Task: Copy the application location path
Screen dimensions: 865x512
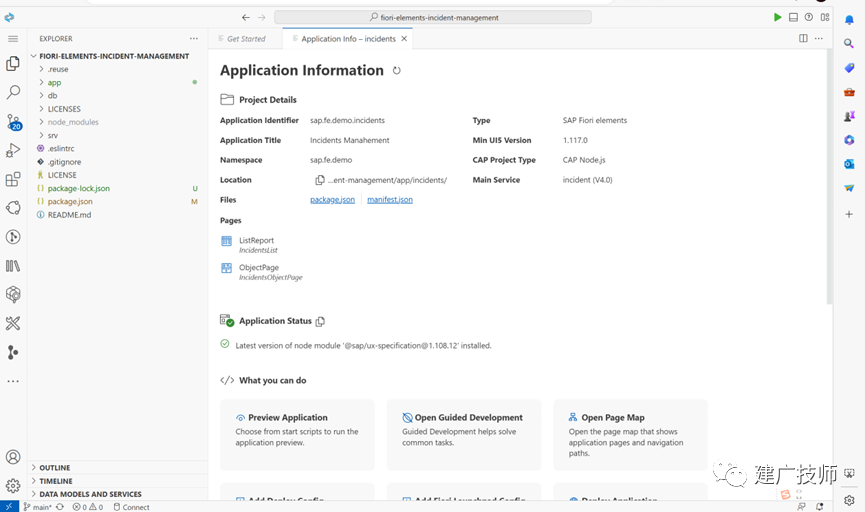Action: [x=319, y=180]
